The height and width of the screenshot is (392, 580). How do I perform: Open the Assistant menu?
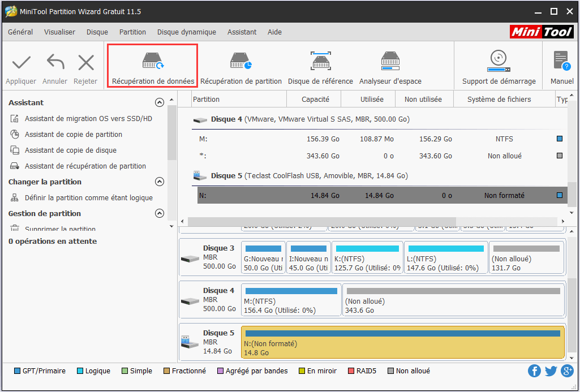pyautogui.click(x=242, y=32)
